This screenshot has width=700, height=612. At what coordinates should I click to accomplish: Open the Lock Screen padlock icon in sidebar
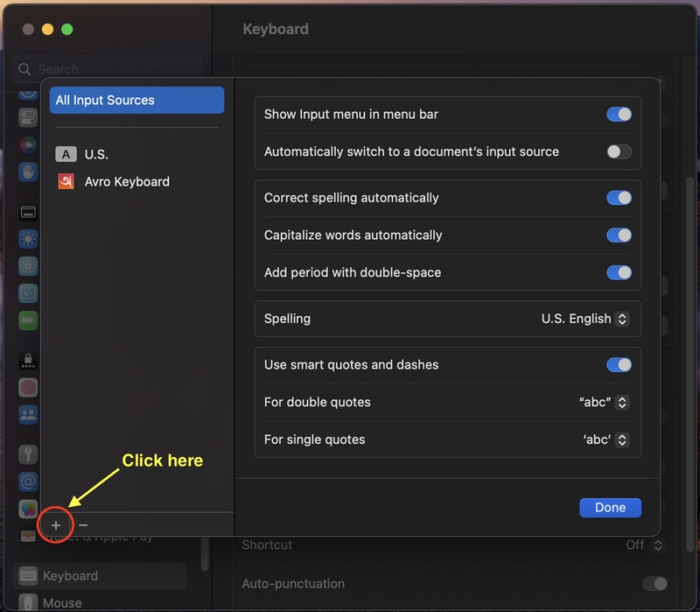28,359
